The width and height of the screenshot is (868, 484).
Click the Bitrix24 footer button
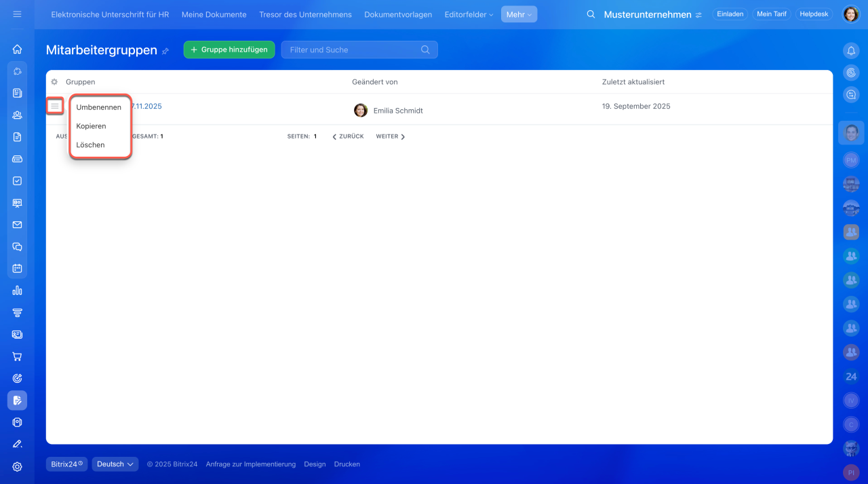(x=66, y=464)
